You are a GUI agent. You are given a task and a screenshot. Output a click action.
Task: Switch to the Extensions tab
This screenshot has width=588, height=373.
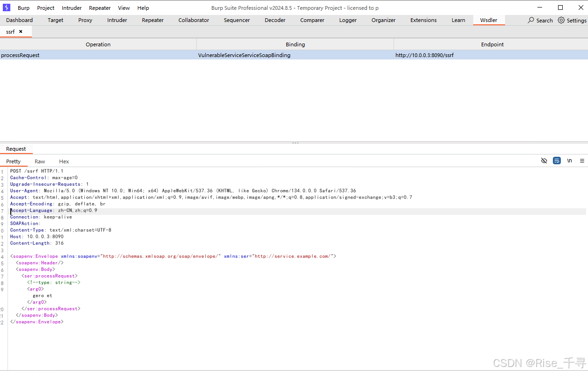424,20
